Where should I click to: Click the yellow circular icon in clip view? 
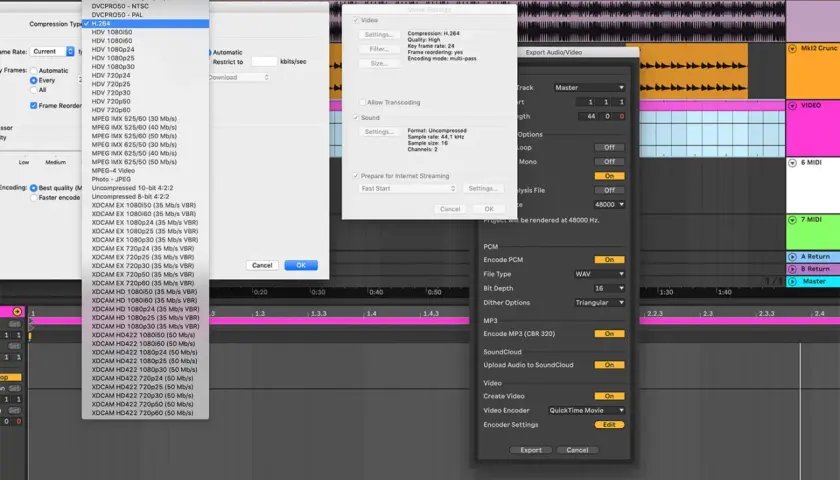17,312
